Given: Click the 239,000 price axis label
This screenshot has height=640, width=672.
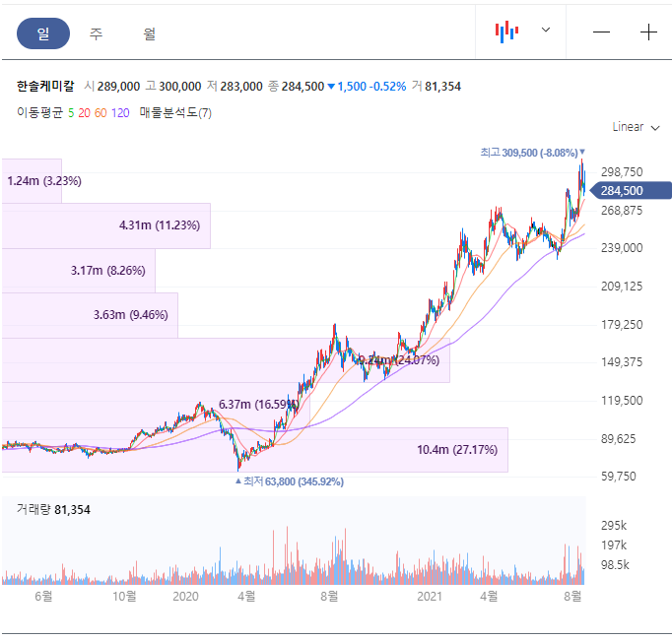Looking at the screenshot, I should pos(622,248).
